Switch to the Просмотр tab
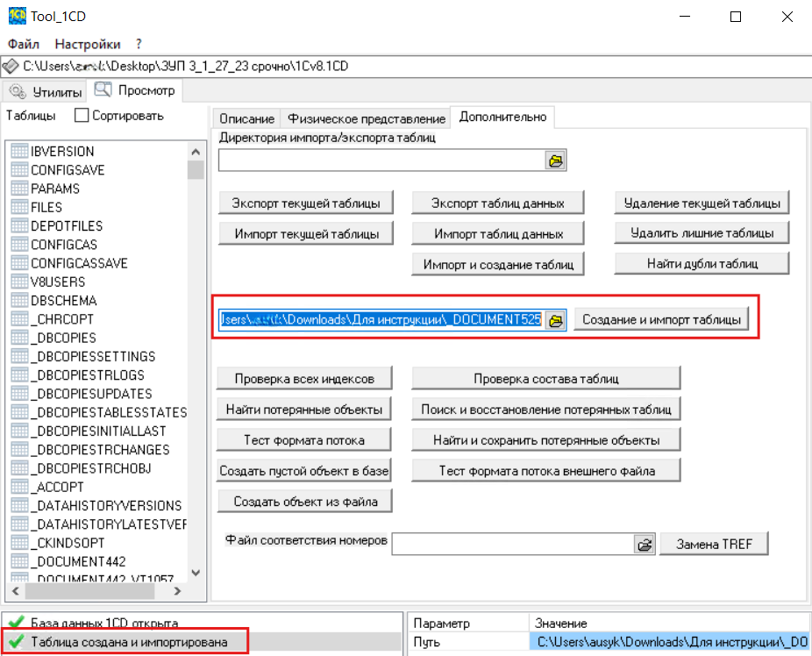 click(135, 90)
